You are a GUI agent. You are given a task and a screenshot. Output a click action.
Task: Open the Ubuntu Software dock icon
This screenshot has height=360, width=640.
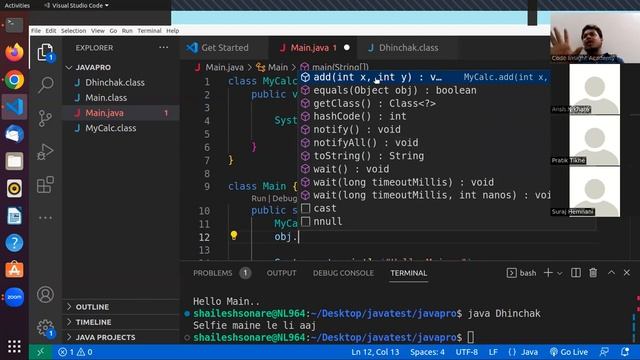click(x=14, y=269)
